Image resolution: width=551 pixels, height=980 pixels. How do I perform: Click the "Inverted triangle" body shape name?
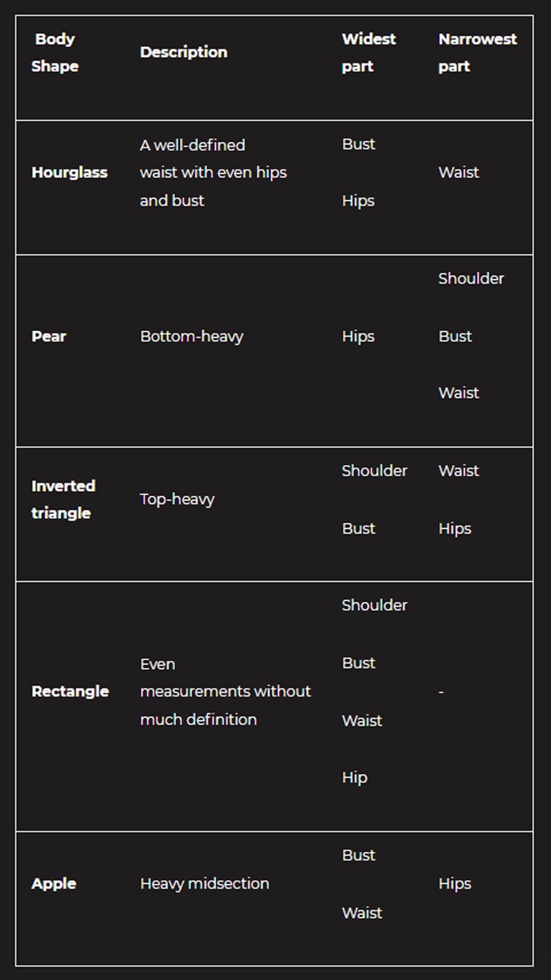click(63, 499)
